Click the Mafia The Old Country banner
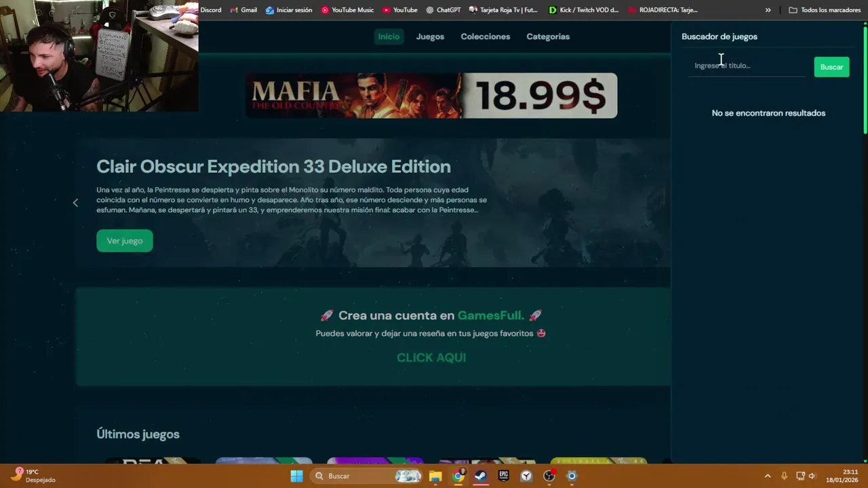The height and width of the screenshot is (488, 868). pos(431,96)
